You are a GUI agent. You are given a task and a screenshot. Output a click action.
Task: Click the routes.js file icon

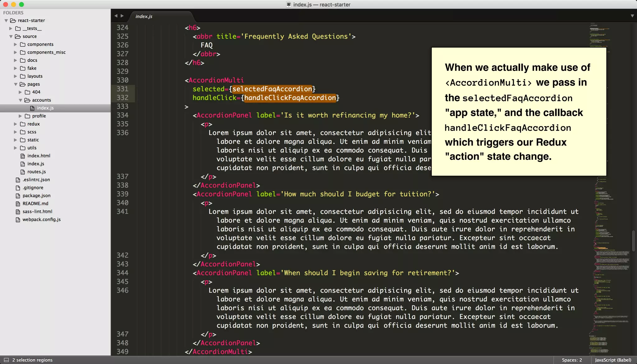click(23, 172)
